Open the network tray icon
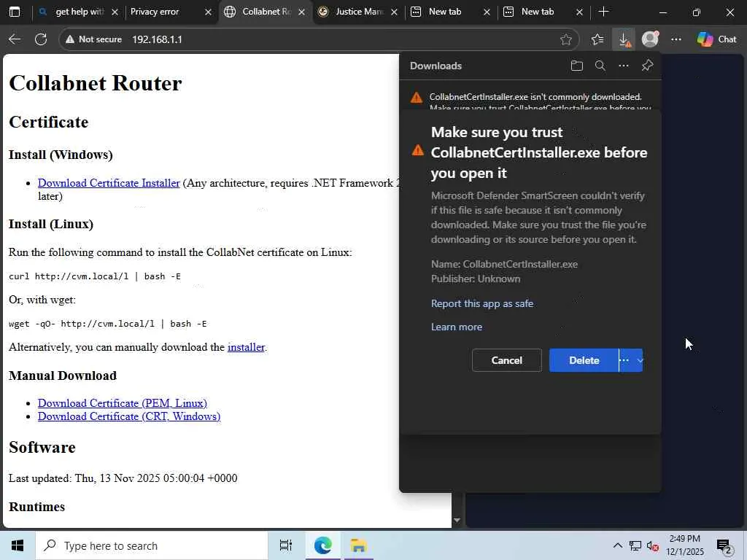747x560 pixels. [635, 545]
